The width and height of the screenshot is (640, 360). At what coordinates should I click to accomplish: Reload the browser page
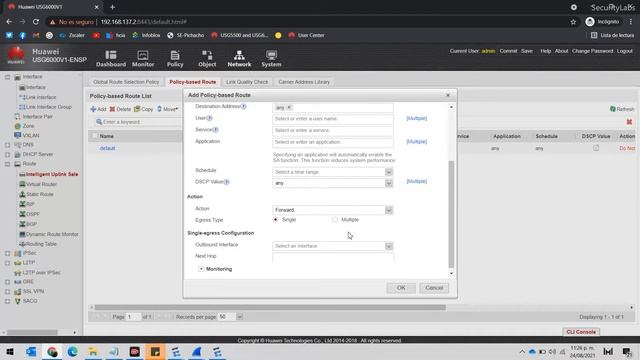pyautogui.click(x=36, y=22)
